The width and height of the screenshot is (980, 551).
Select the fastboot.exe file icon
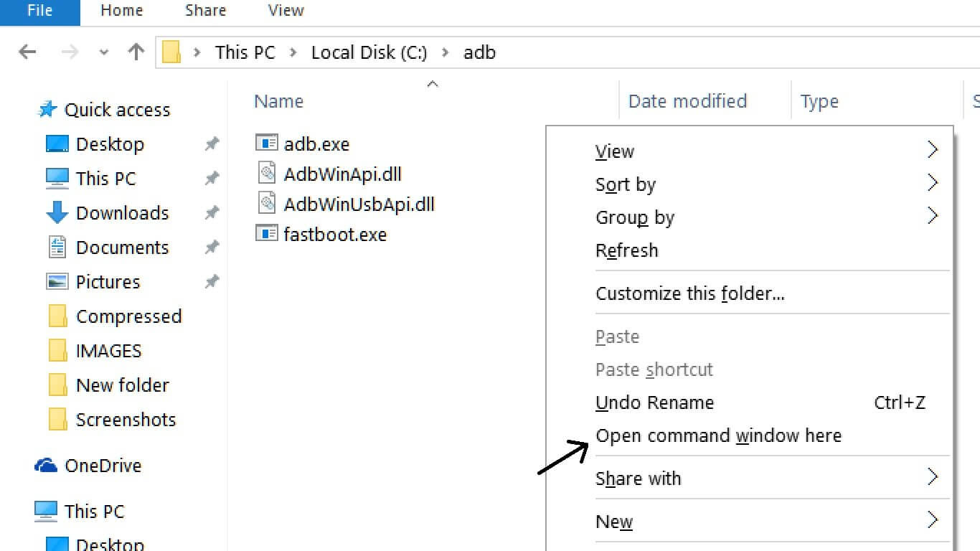click(266, 234)
